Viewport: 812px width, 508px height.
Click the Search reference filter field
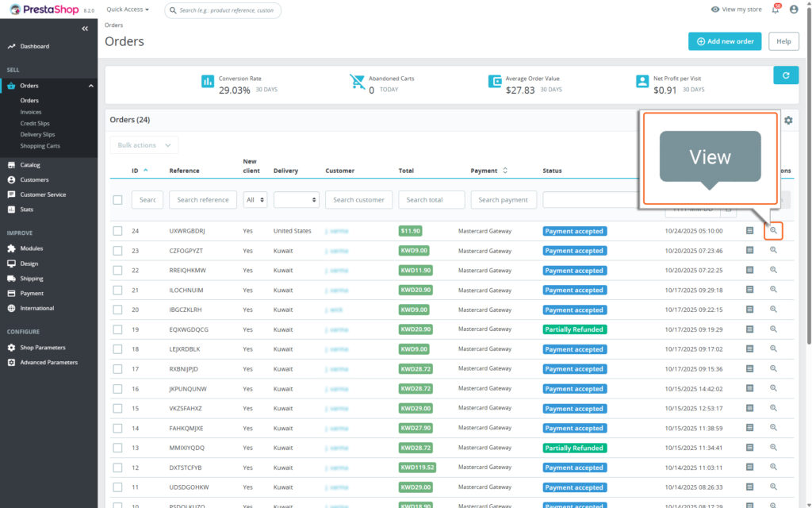[203, 200]
